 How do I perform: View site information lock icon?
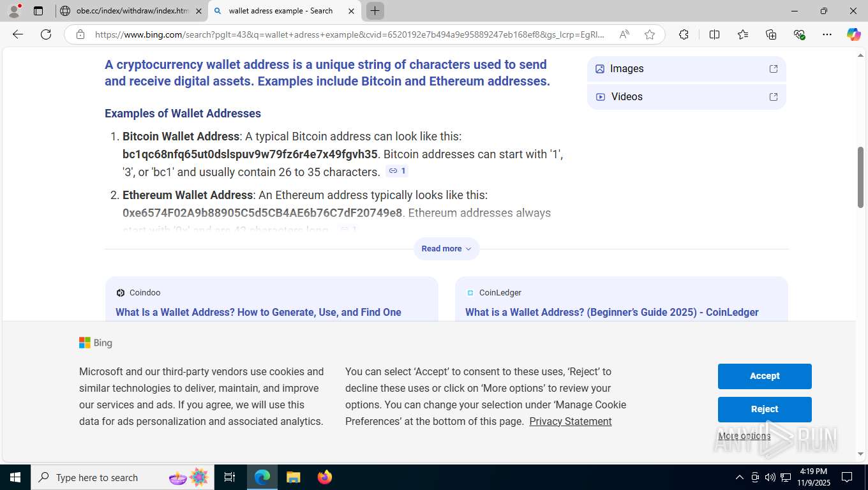(x=80, y=34)
